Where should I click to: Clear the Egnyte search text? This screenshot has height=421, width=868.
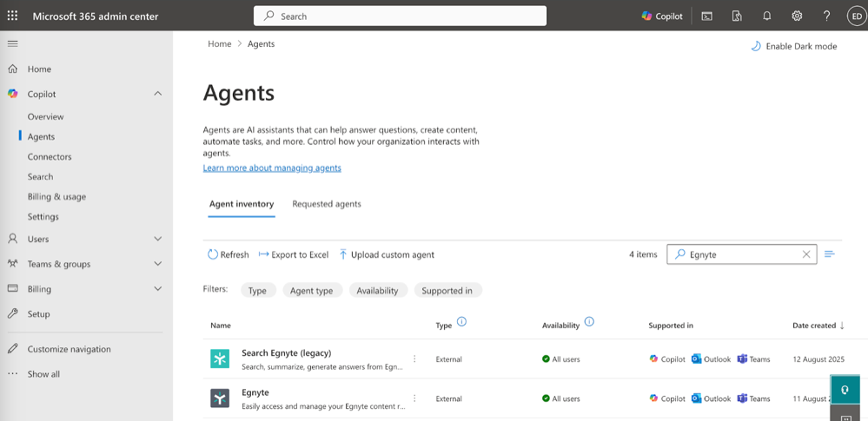(x=806, y=254)
